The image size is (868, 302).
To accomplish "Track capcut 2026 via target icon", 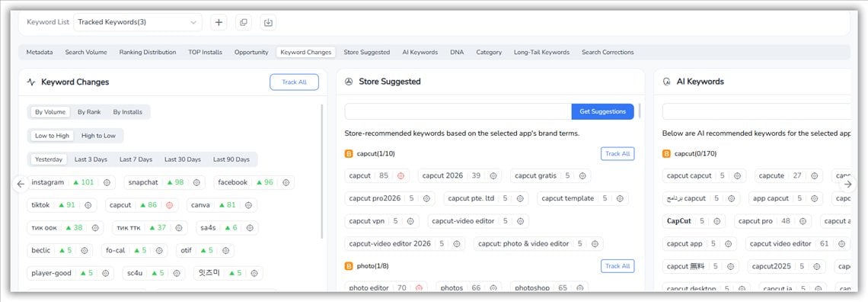I will pyautogui.click(x=493, y=175).
